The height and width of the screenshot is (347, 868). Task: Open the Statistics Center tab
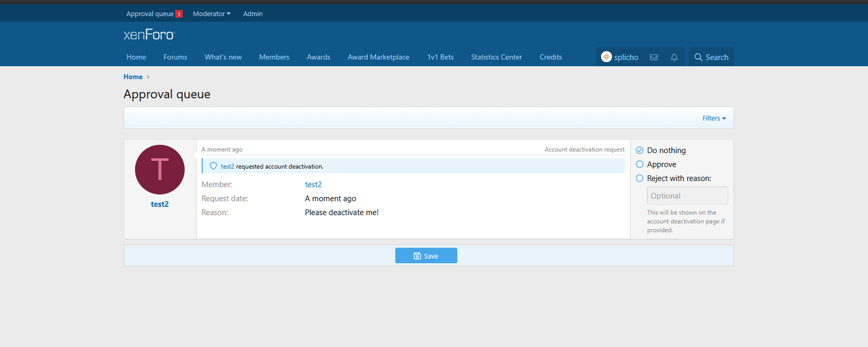(x=496, y=57)
